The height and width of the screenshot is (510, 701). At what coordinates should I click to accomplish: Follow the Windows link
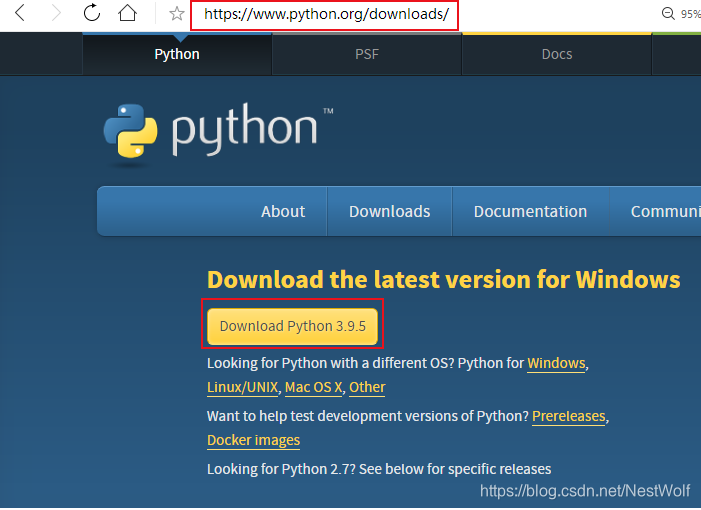556,363
